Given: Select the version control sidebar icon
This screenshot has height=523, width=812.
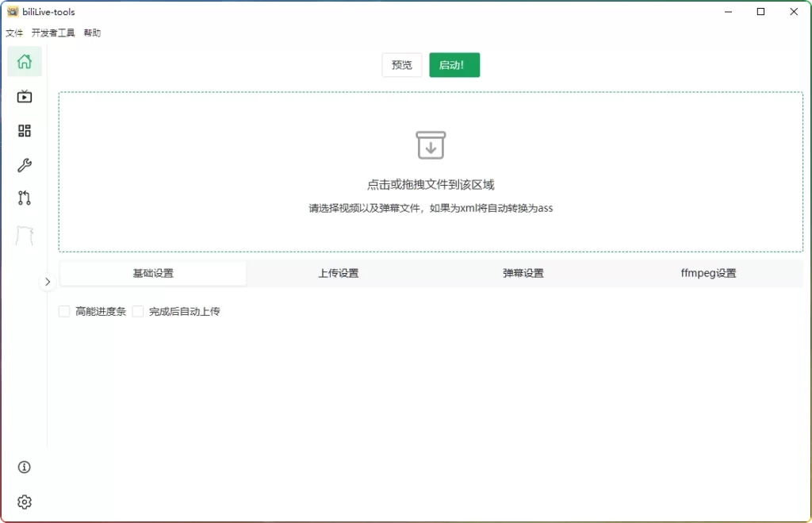Looking at the screenshot, I should (24, 198).
